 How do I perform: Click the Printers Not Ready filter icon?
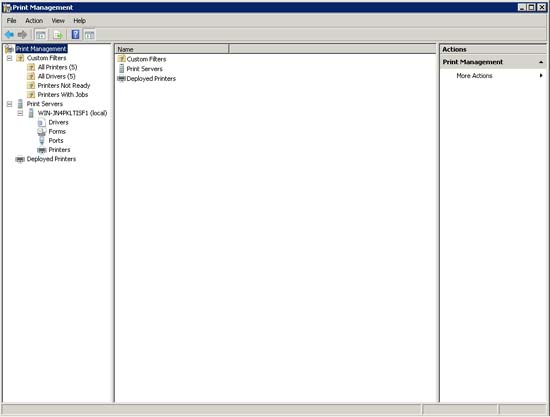[31, 85]
